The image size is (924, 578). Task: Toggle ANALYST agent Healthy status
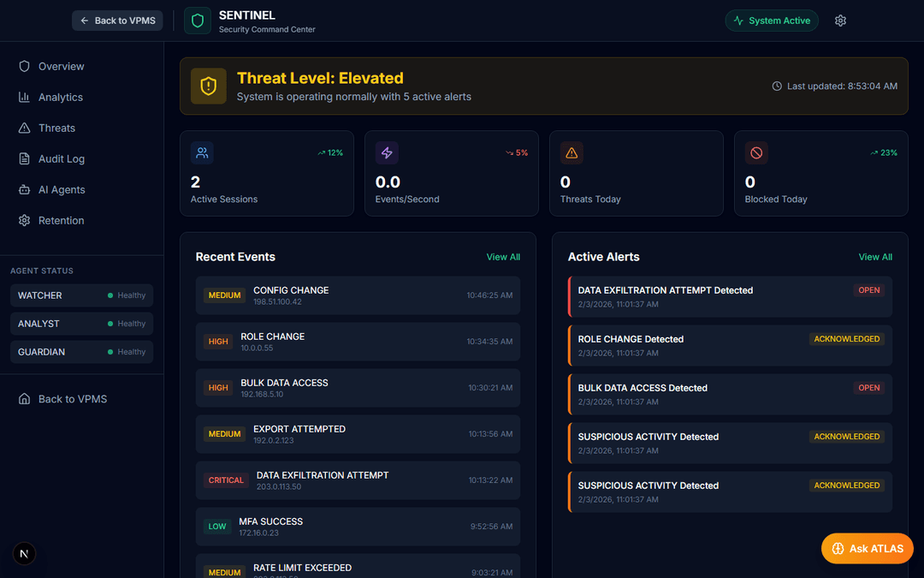click(127, 323)
